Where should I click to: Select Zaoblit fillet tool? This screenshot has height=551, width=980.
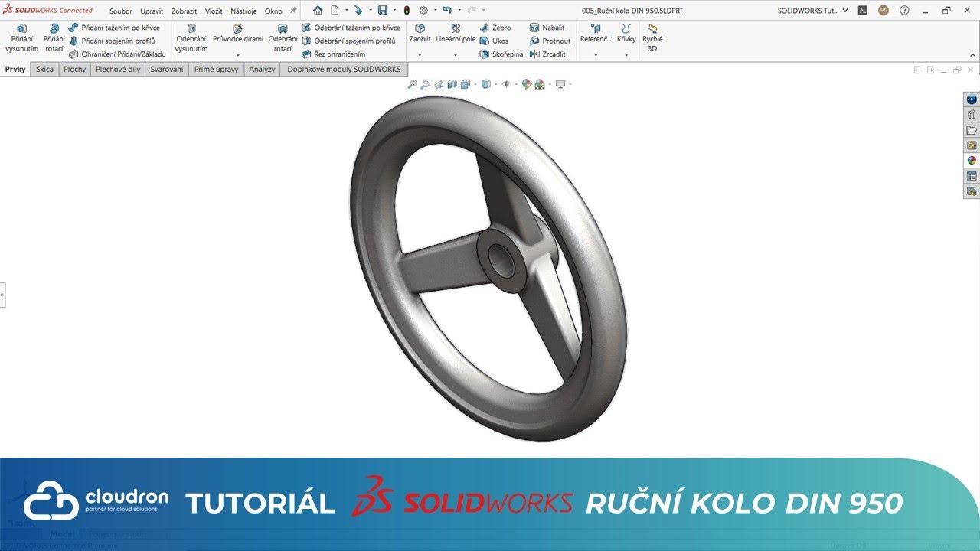420,34
